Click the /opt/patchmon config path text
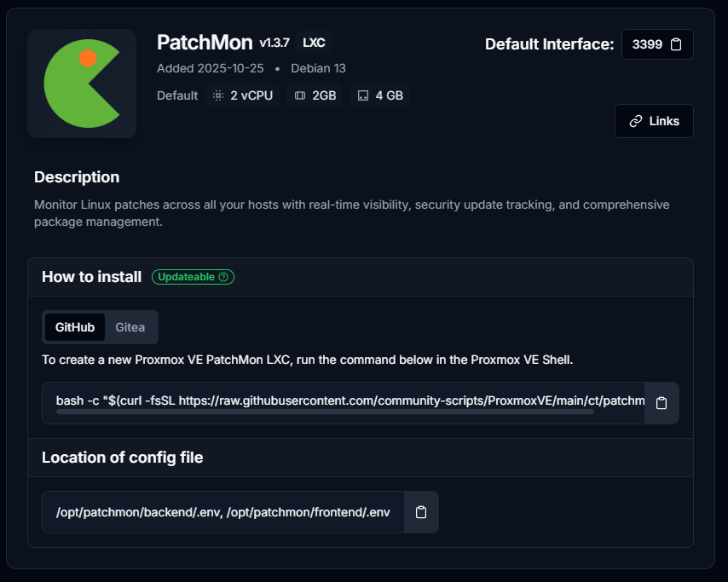The height and width of the screenshot is (582, 728). 222,512
